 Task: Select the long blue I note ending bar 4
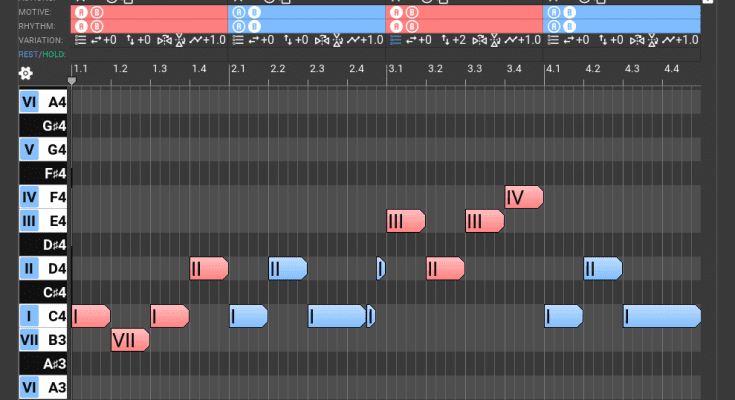[661, 316]
